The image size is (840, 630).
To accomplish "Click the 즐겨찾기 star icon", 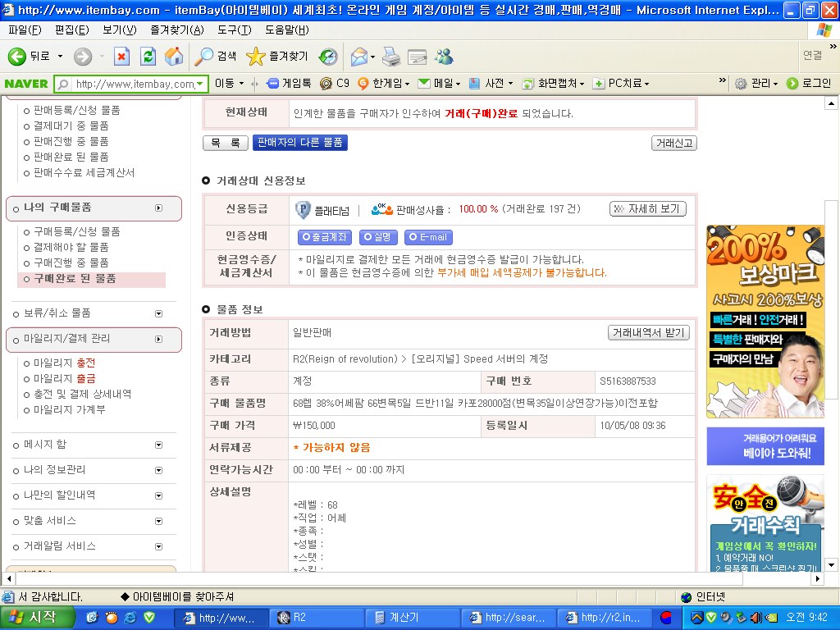I will (256, 56).
